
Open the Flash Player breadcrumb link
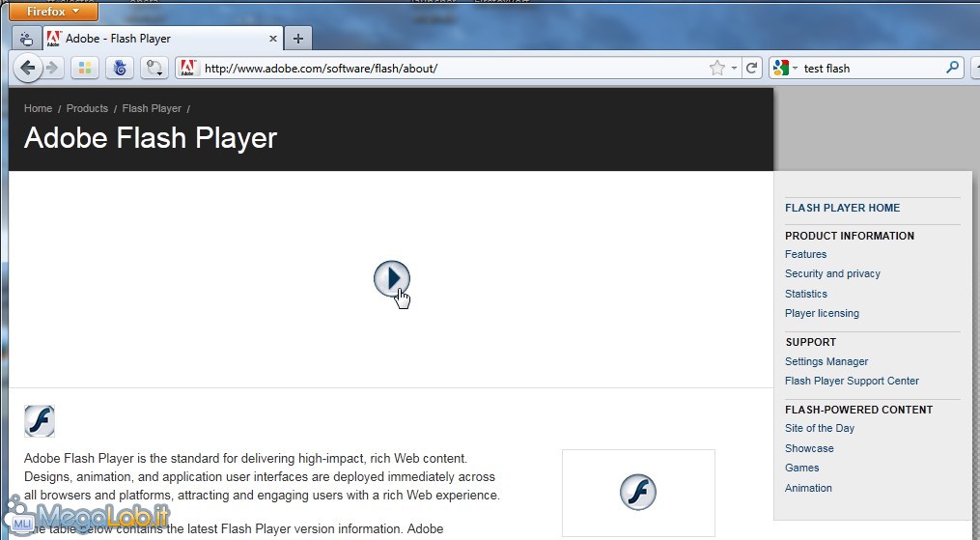(152, 108)
